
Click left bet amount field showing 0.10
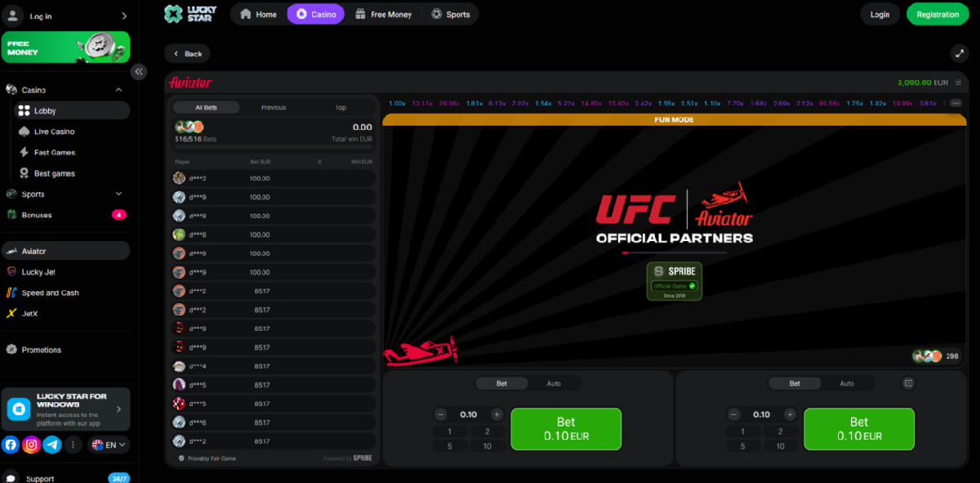[469, 414]
